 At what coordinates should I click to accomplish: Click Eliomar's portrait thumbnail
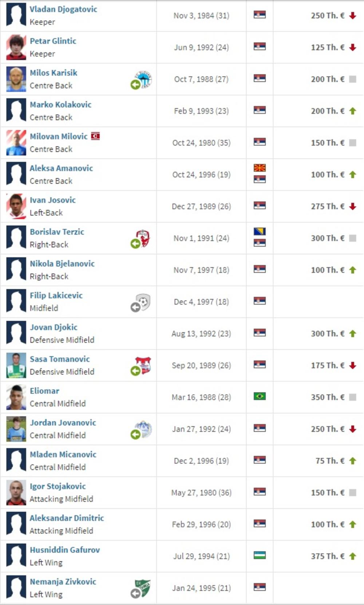point(16,397)
